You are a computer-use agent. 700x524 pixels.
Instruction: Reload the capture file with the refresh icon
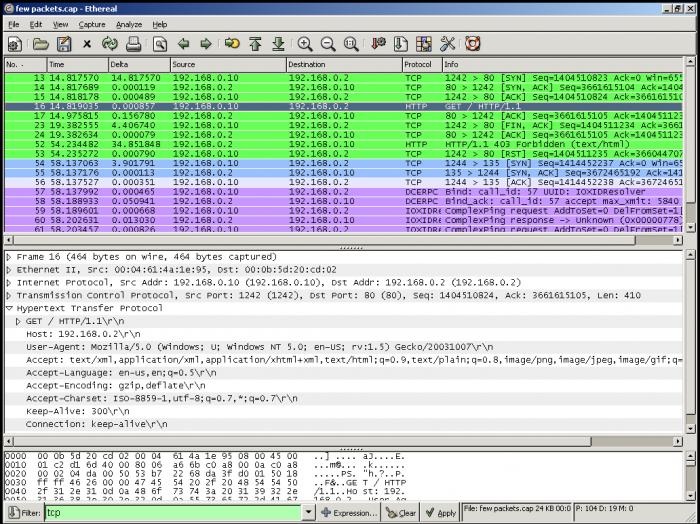click(110, 44)
